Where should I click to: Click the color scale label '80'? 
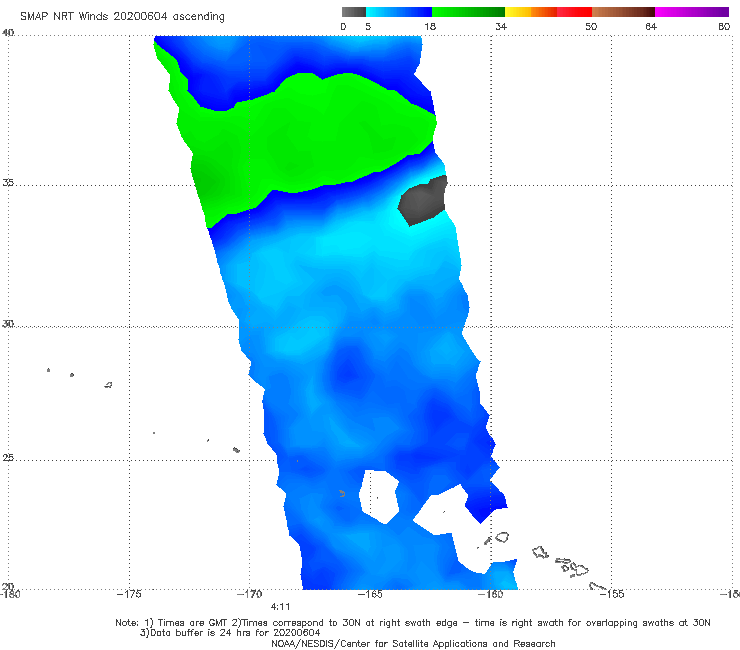(724, 27)
